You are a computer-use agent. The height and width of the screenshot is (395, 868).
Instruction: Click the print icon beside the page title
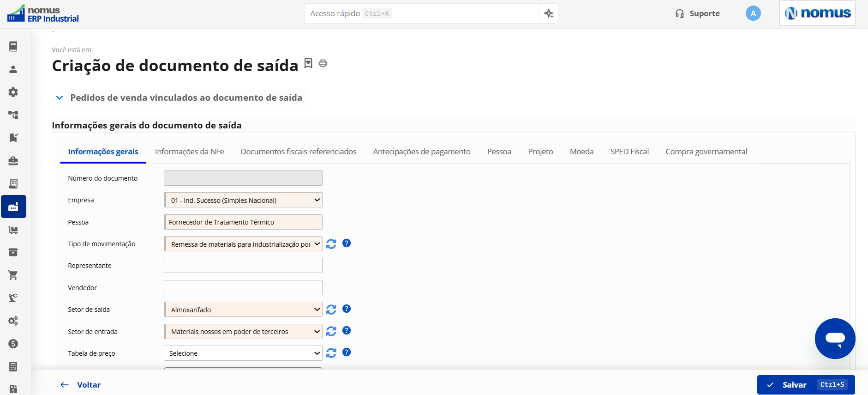[323, 63]
